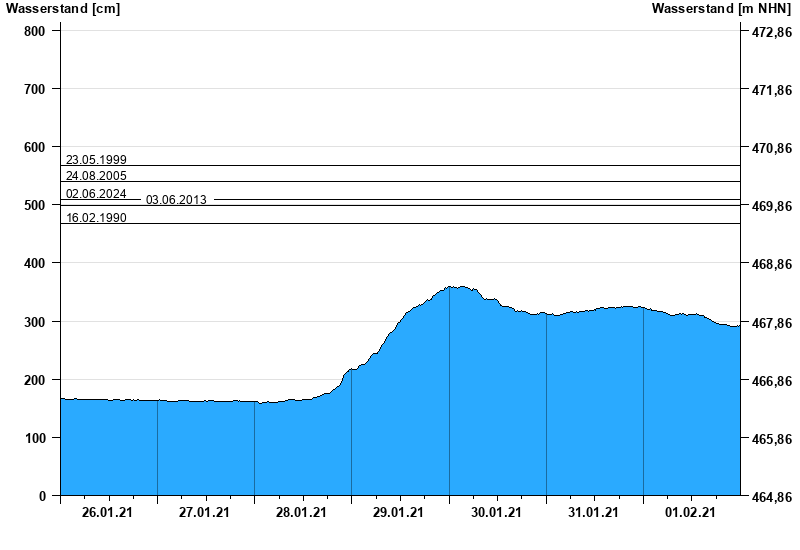Click the 28.01.21 date label

coord(301,513)
